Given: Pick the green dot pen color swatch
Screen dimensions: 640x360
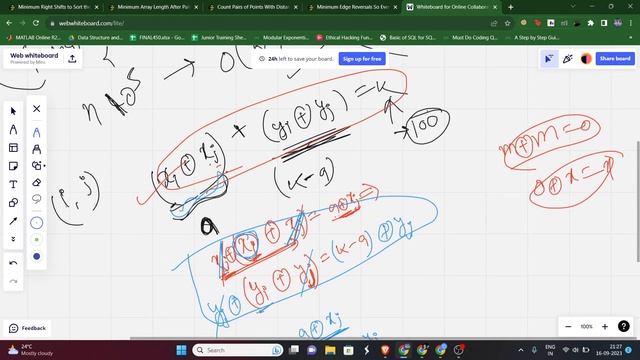Looking at the screenshot, I should [36, 240].
